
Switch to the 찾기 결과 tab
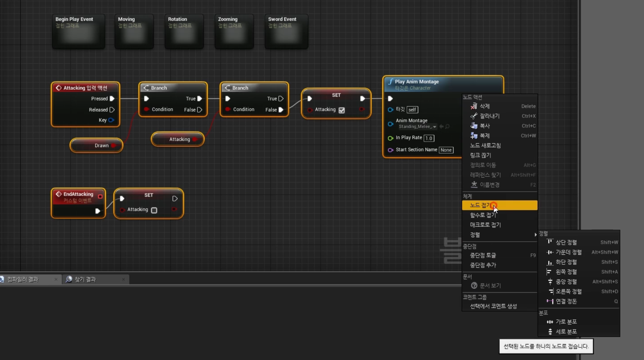tap(85, 279)
